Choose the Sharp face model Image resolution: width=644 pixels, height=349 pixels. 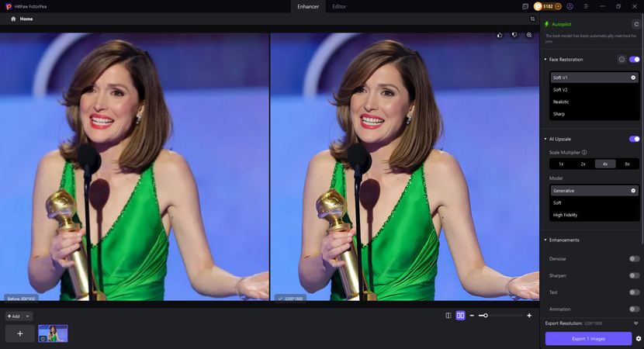point(594,114)
